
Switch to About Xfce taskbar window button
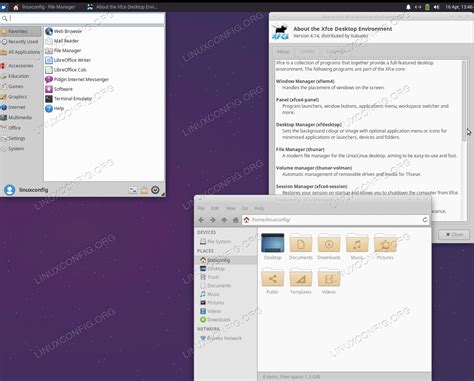pos(122,7)
